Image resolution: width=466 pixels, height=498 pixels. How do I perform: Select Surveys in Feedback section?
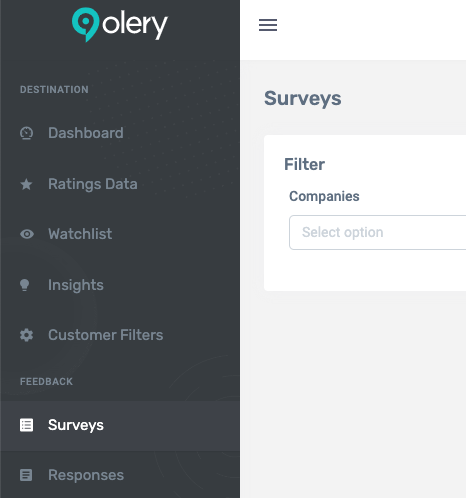pyautogui.click(x=120, y=426)
